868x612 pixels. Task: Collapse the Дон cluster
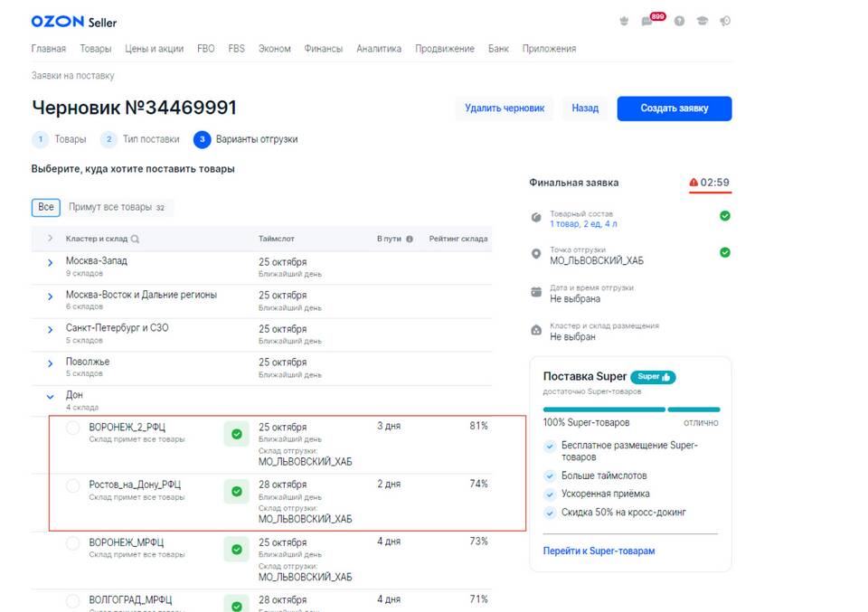coord(50,396)
